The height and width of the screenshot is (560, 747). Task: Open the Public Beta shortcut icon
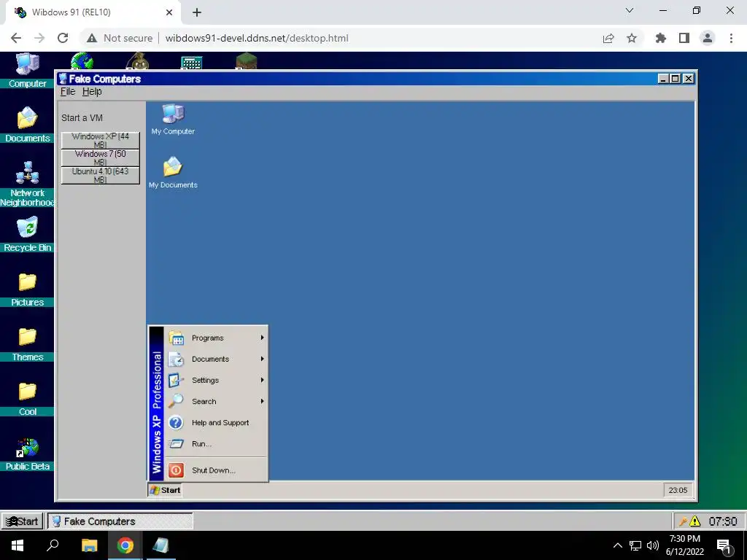pyautogui.click(x=27, y=448)
